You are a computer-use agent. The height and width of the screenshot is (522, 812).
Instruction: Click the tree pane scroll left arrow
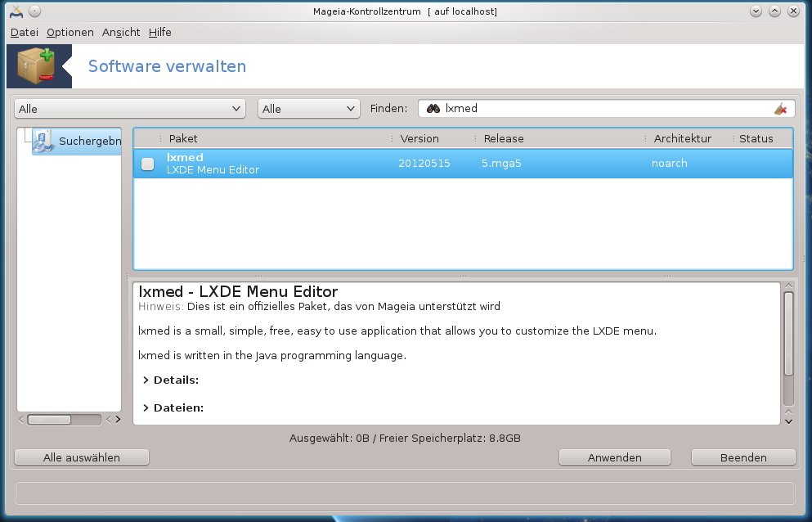click(21, 420)
